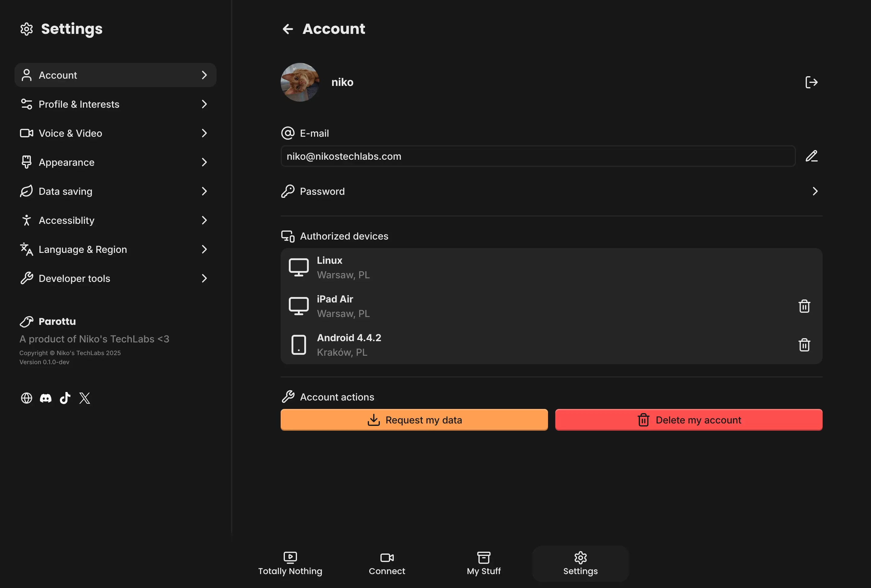This screenshot has width=871, height=588.
Task: Click the Language & Region translate icon
Action: [27, 249]
